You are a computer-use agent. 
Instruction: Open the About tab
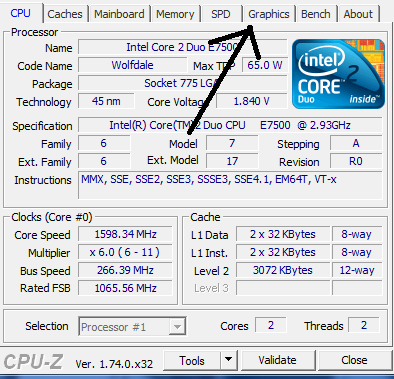pos(358,14)
